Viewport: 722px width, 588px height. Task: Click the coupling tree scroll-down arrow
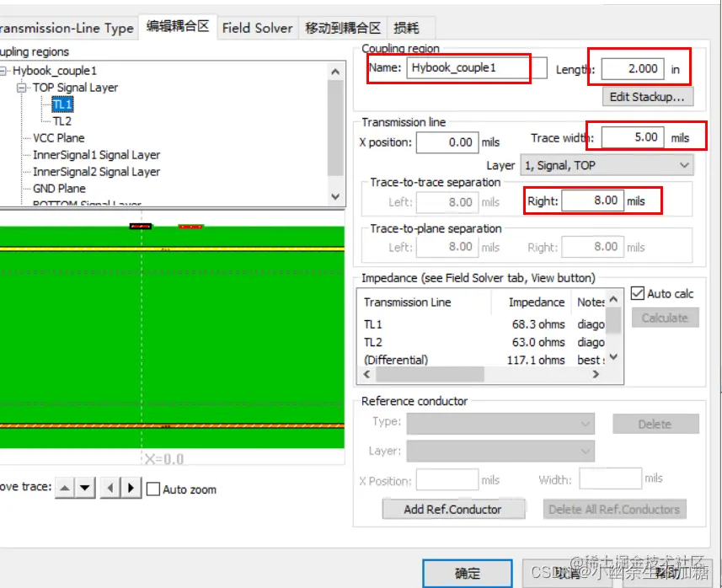(335, 196)
